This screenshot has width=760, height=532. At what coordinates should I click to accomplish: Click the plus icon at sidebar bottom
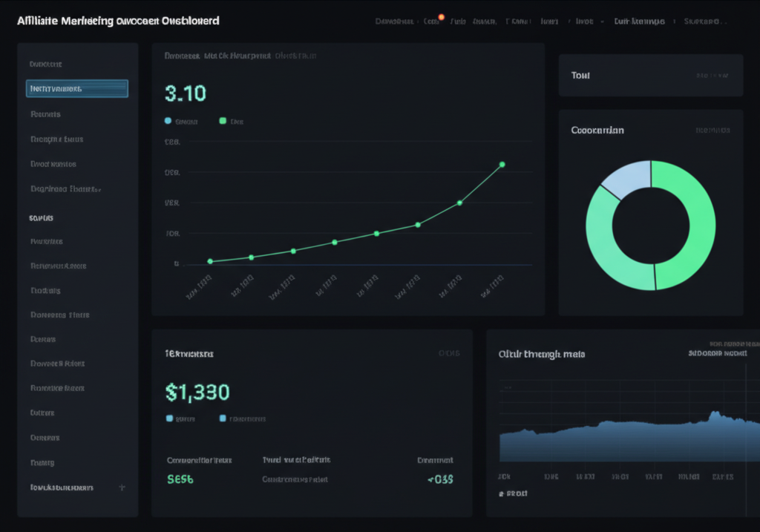click(x=121, y=487)
